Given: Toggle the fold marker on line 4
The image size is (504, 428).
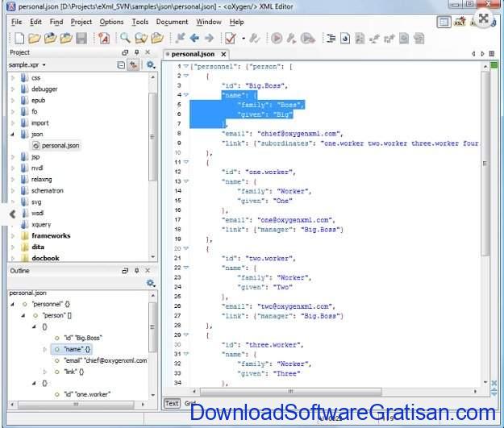Looking at the screenshot, I should click(x=185, y=95).
